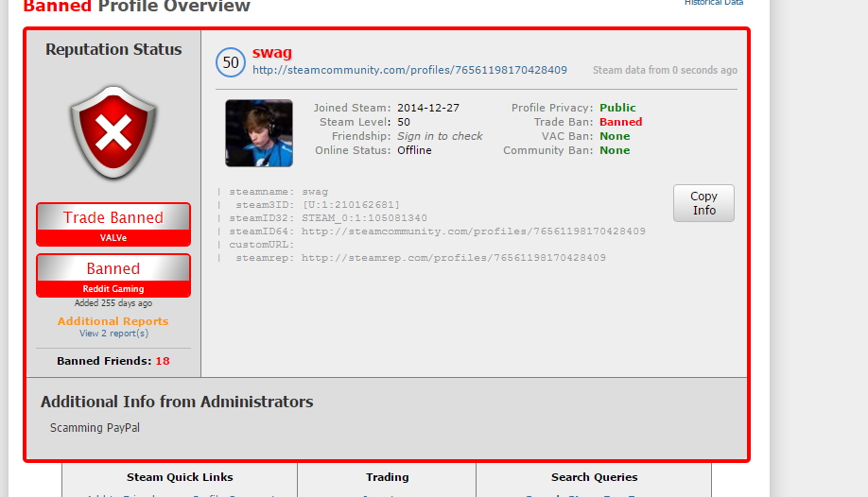Image resolution: width=868 pixels, height=497 pixels.
Task: Open the Search Queries section heading
Action: (594, 477)
